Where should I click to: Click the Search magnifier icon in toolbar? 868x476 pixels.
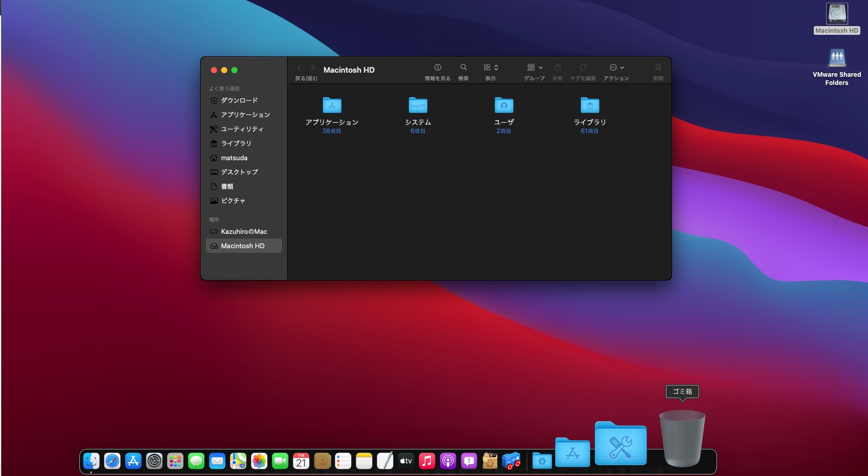pyautogui.click(x=463, y=68)
